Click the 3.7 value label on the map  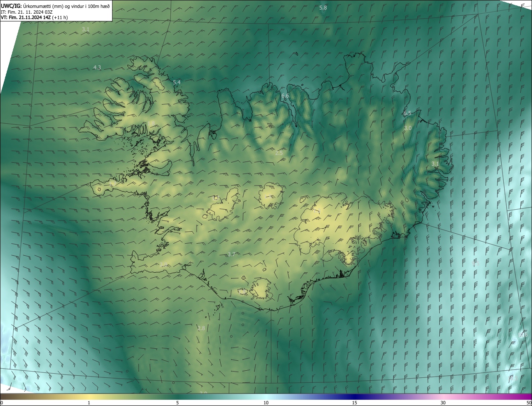pyautogui.click(x=232, y=254)
